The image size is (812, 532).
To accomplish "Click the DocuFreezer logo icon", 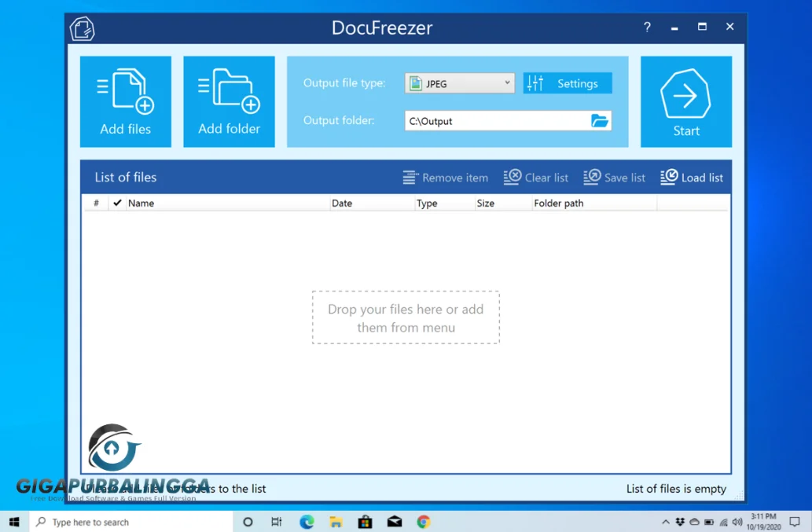I will [83, 28].
